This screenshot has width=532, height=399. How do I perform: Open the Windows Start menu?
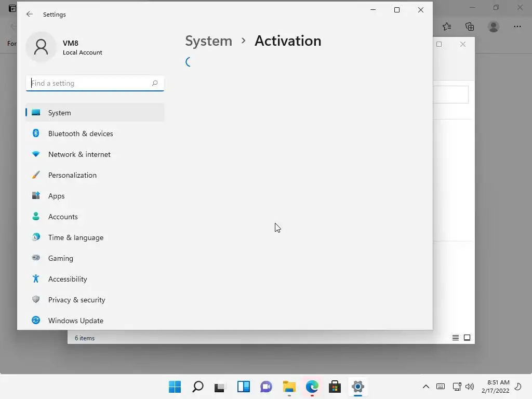[175, 387]
